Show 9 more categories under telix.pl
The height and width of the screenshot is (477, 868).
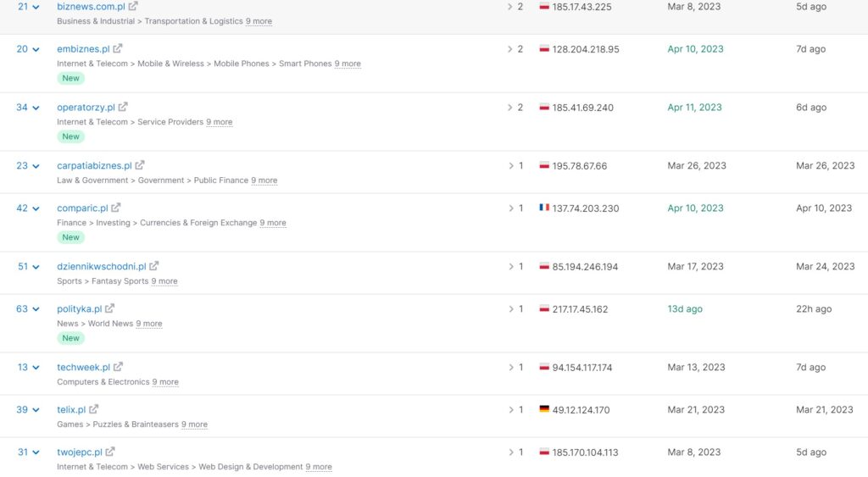194,424
